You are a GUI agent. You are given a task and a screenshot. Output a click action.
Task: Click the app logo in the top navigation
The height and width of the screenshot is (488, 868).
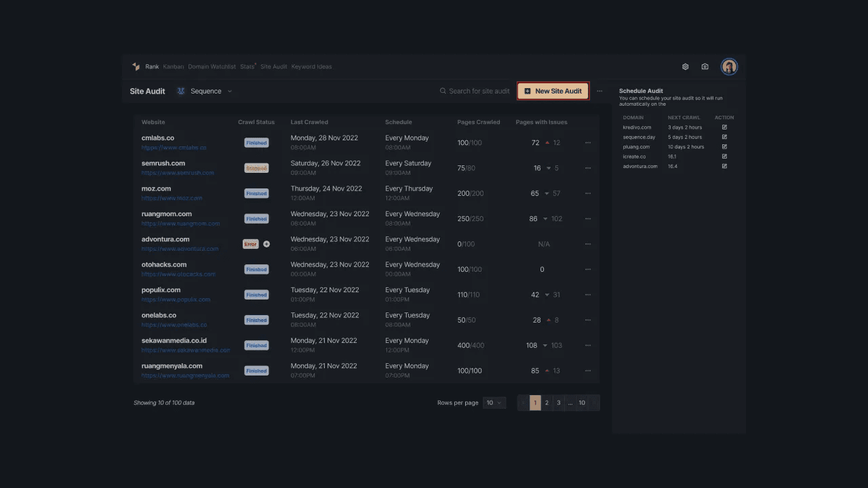136,66
